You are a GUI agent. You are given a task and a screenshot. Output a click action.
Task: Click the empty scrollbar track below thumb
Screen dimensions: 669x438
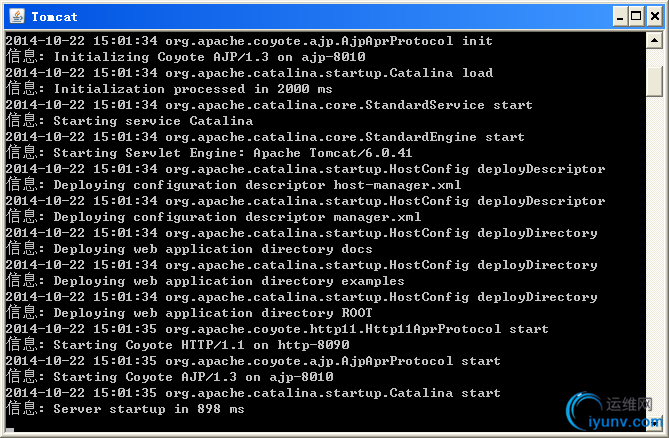click(654, 256)
